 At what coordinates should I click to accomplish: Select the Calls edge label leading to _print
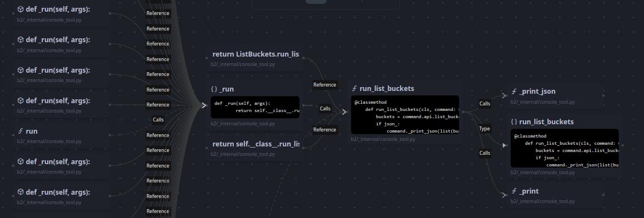coord(485,153)
